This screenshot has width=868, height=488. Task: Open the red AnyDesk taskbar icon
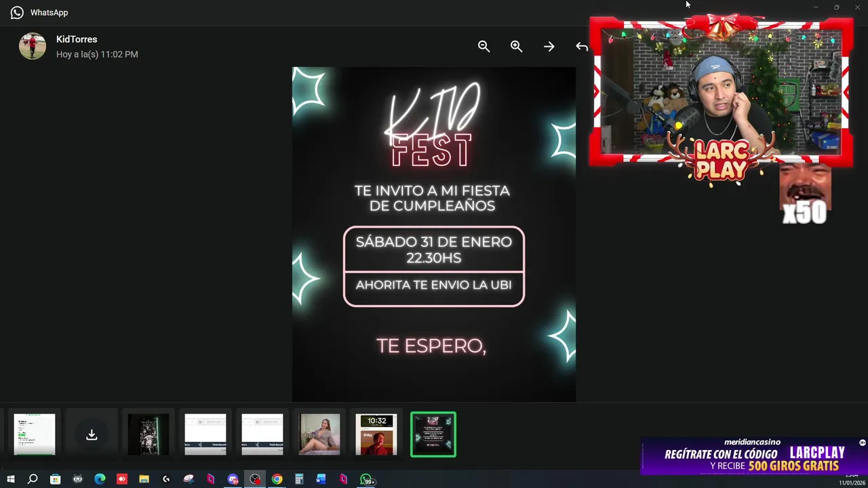(122, 479)
